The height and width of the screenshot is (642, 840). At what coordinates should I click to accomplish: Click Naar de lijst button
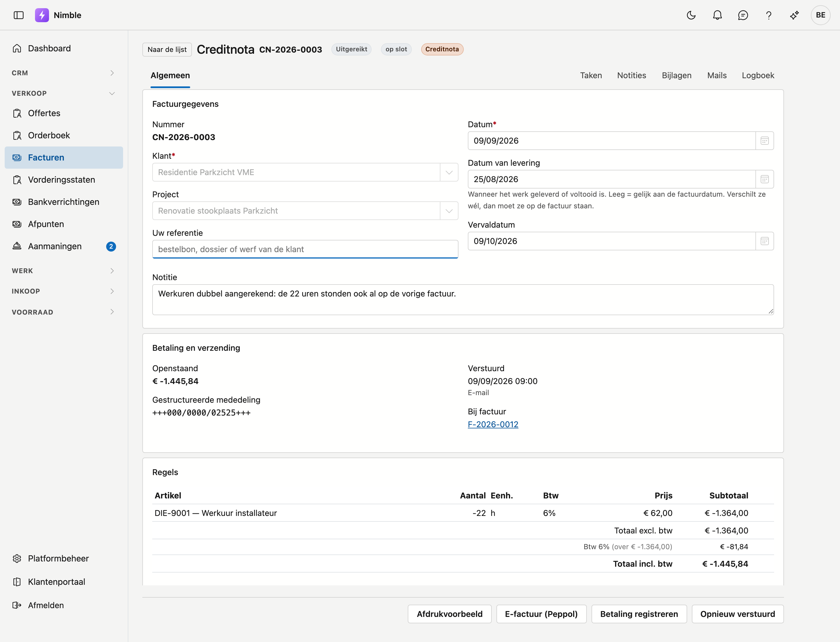tap(167, 49)
